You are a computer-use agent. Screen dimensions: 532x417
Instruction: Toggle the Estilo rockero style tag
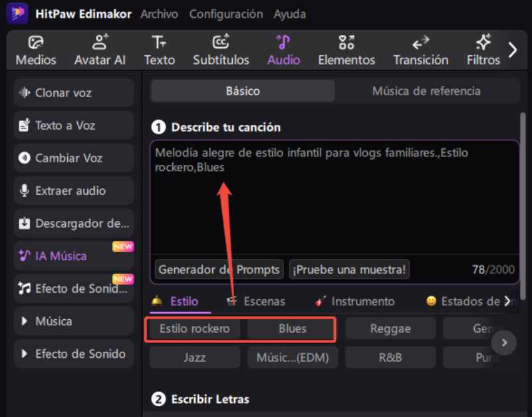[195, 329]
